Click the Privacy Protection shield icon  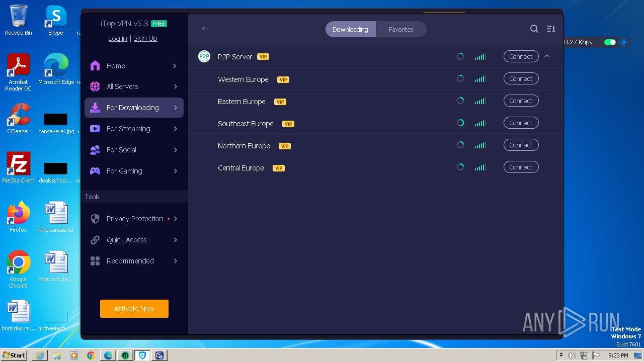point(95,219)
